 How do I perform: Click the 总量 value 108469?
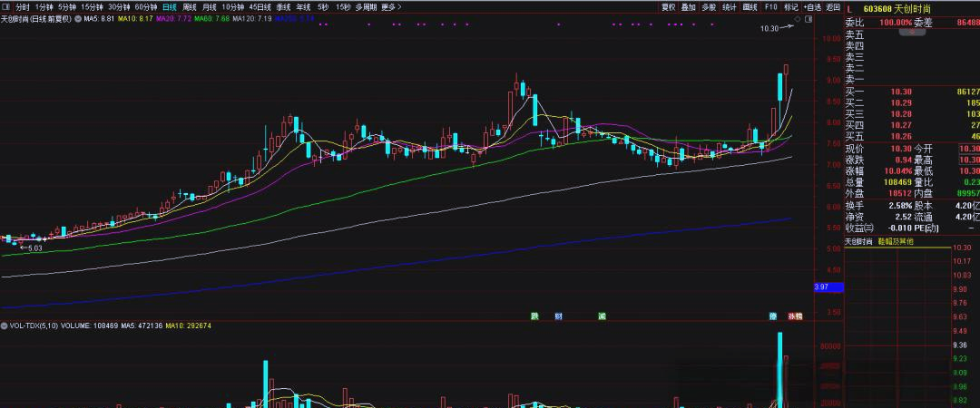point(897,182)
